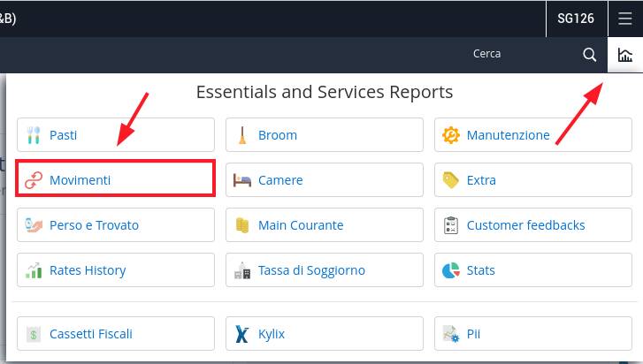Click the SG126 property selector
Image resolution: width=643 pixels, height=364 pixels.
[x=576, y=19]
